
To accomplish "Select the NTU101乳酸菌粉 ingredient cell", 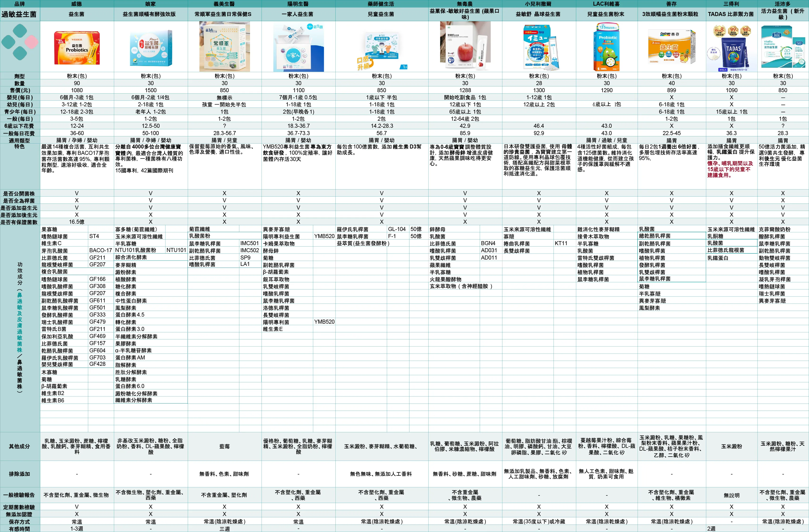I will pyautogui.click(x=140, y=250).
